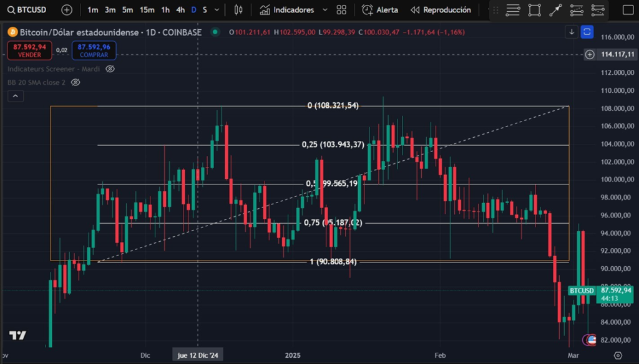
Task: Toggle visibility of BB 20 SMA indicator
Action: pyautogui.click(x=76, y=82)
